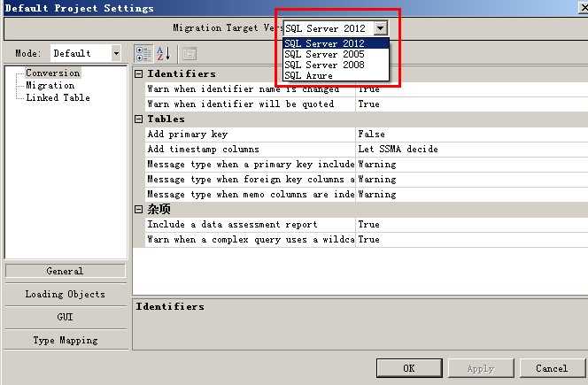Click Warning value for memo columns row
The image size is (588, 385).
point(377,194)
